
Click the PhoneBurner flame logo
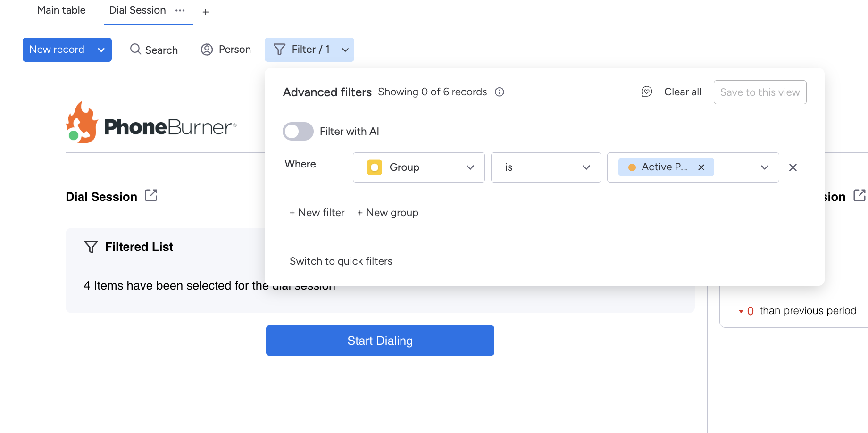pos(82,123)
